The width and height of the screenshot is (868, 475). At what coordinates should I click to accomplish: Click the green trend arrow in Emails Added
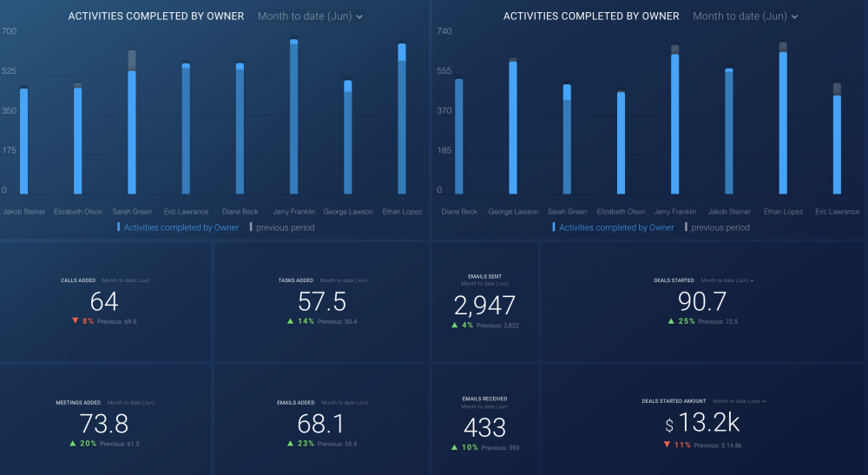(x=290, y=444)
